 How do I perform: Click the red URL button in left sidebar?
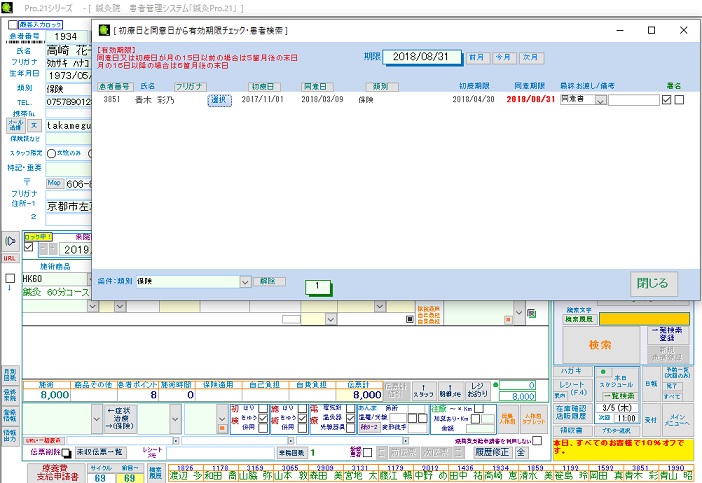(x=9, y=258)
